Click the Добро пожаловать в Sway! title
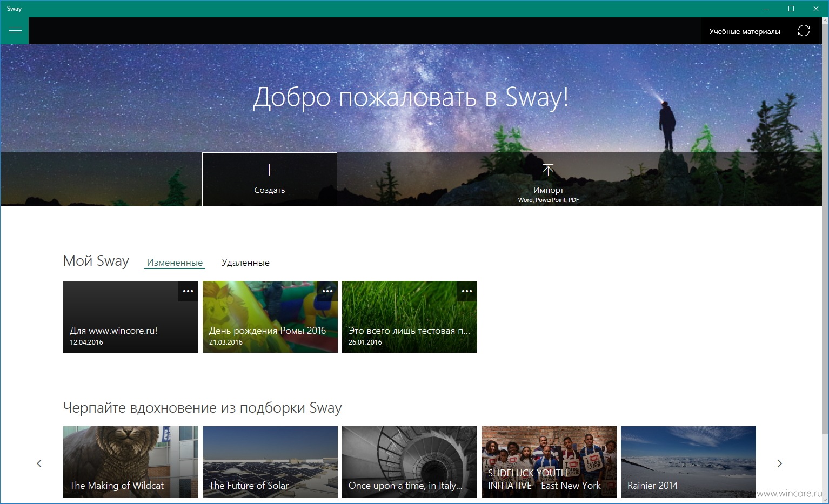The height and width of the screenshot is (504, 829). [x=411, y=98]
